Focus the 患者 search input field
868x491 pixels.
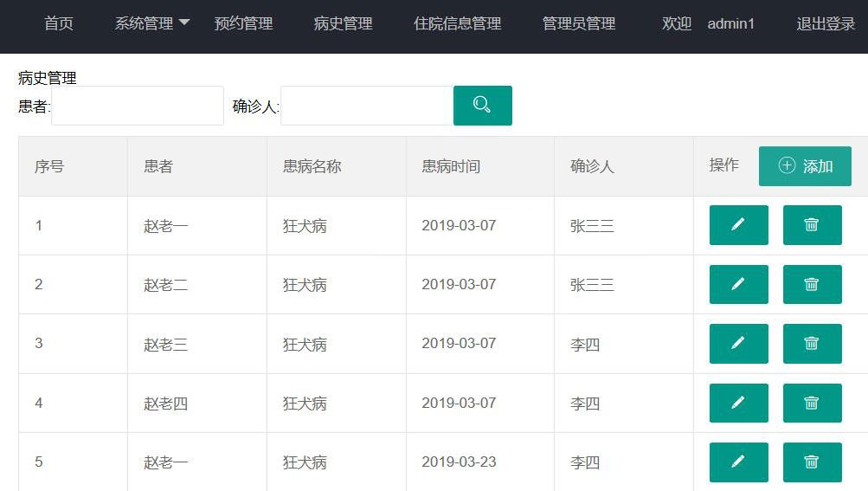pos(138,106)
